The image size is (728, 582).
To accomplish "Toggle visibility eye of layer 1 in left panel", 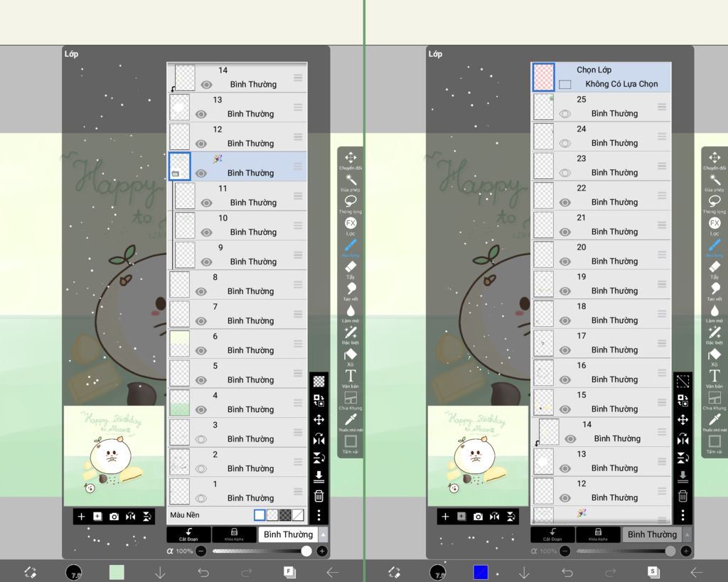I will click(201, 498).
